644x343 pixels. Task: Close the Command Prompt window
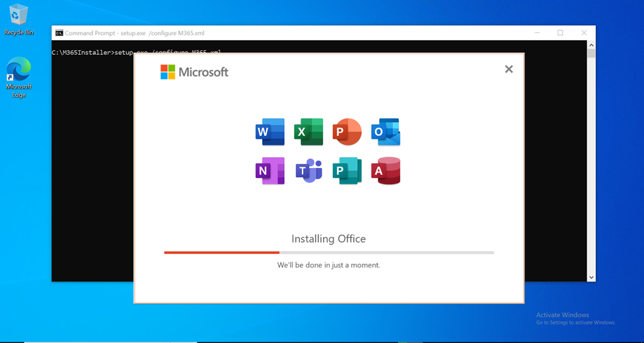584,33
